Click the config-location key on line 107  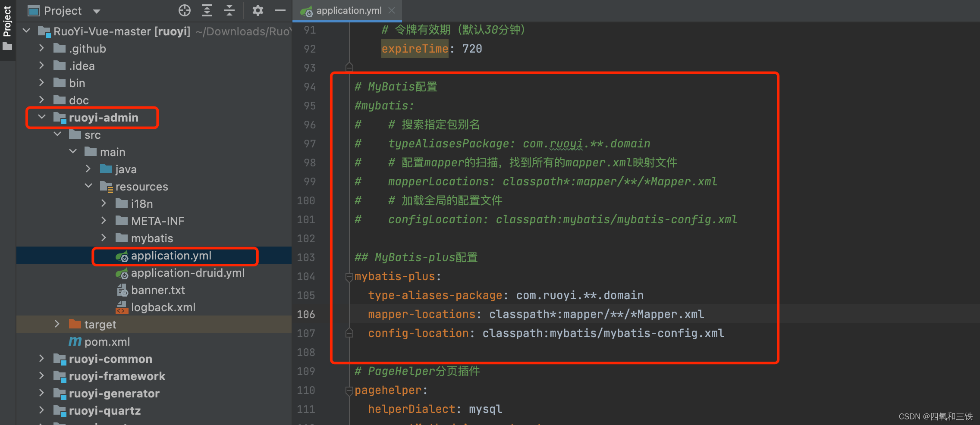[x=418, y=333]
